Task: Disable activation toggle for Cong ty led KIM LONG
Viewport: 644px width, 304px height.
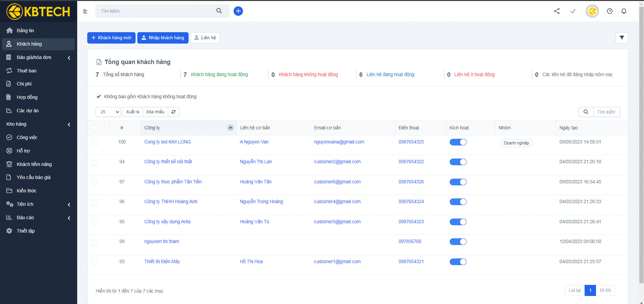Action: coord(458,142)
